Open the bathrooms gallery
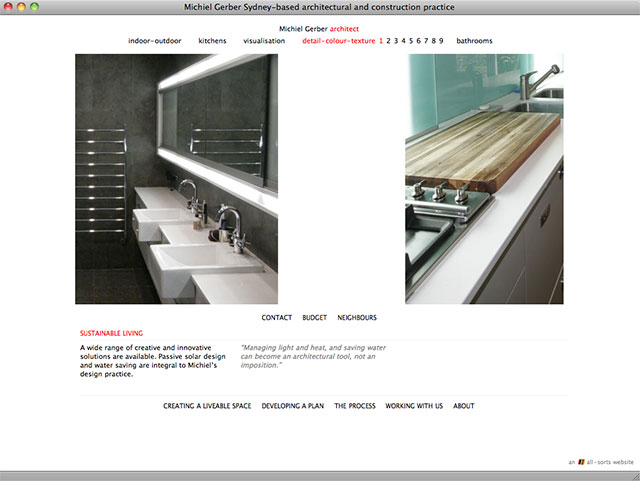The image size is (640, 481). [x=474, y=41]
